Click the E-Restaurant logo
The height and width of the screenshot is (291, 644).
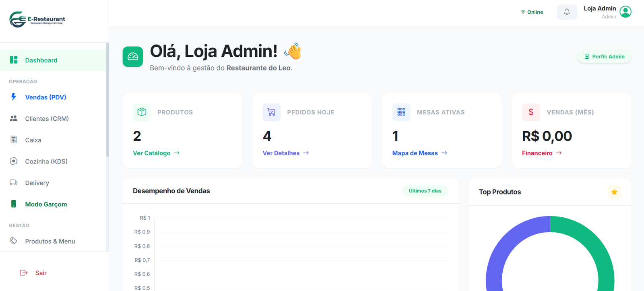[37, 19]
